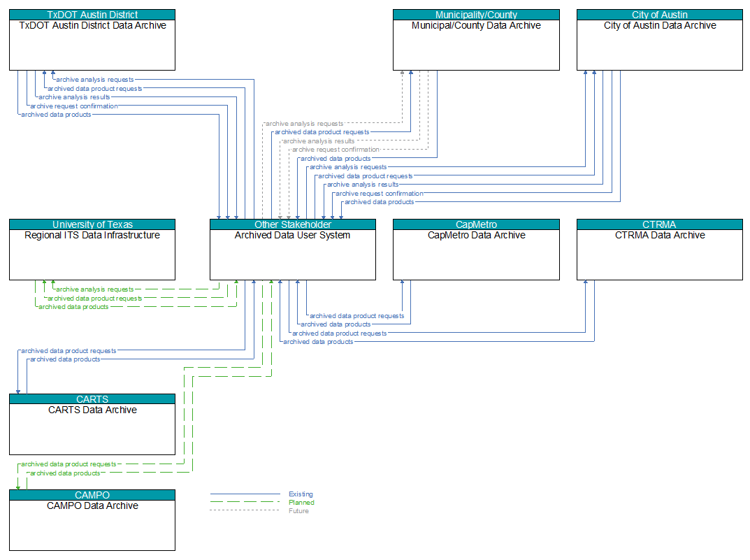Image resolution: width=750 pixels, height=560 pixels.
Task: Click CapMetro archived data products label
Action: click(x=336, y=324)
